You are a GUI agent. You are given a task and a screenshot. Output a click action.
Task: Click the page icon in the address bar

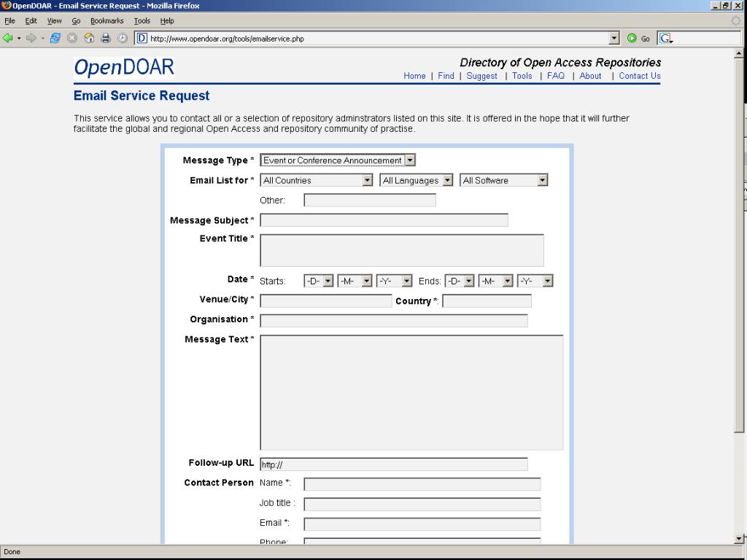tap(142, 39)
